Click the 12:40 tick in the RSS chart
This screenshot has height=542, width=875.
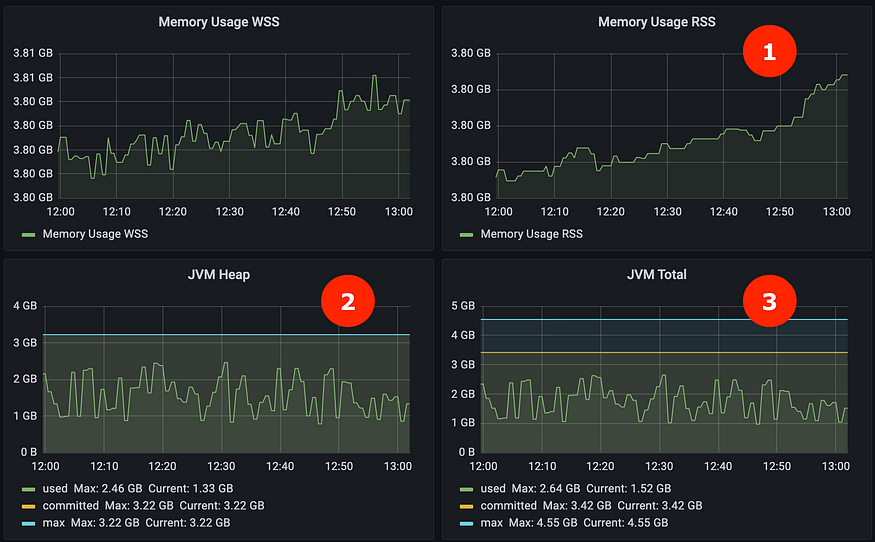pos(724,212)
